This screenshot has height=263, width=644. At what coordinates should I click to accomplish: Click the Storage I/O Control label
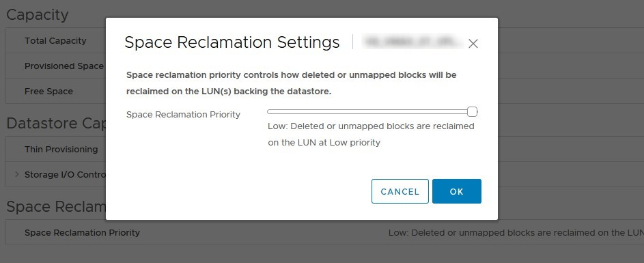coord(65,175)
